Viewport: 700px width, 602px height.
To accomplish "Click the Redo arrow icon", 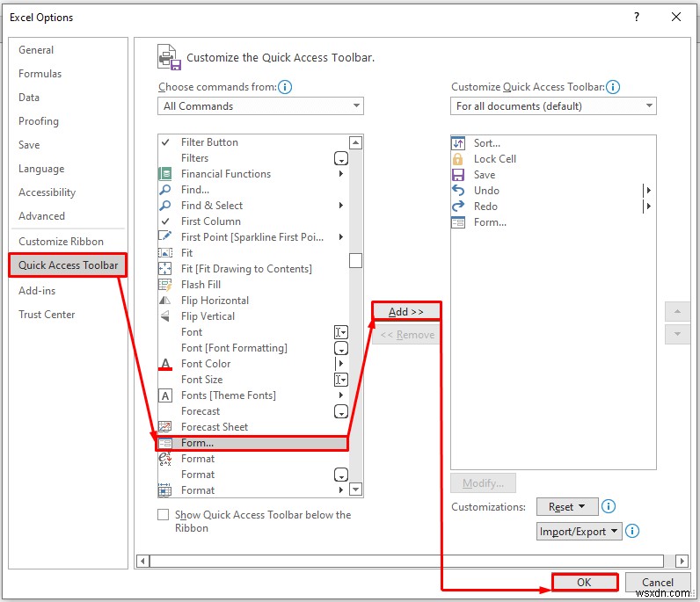I will coord(458,207).
